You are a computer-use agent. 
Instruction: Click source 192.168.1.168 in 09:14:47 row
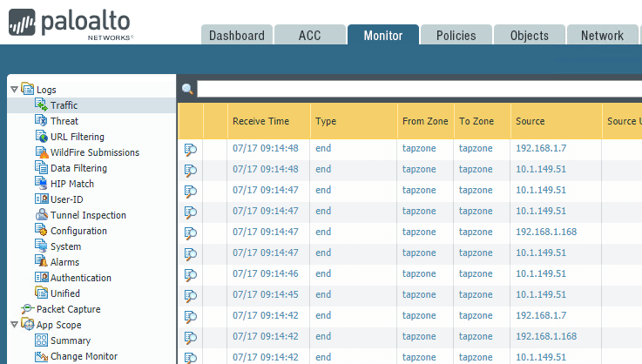pos(546,232)
